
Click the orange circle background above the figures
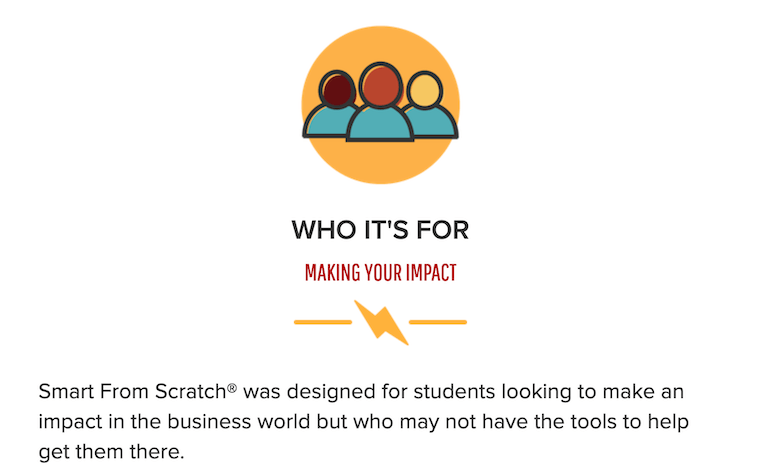pyautogui.click(x=380, y=40)
